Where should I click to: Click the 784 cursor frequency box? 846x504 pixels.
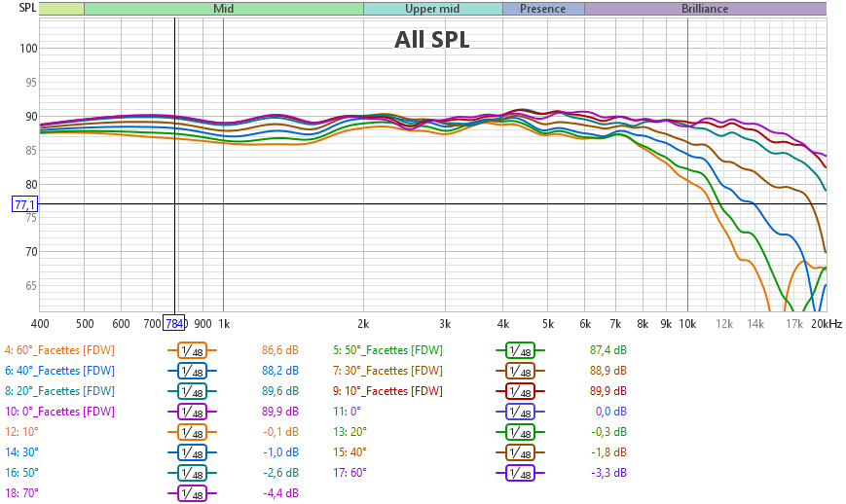pyautogui.click(x=174, y=324)
